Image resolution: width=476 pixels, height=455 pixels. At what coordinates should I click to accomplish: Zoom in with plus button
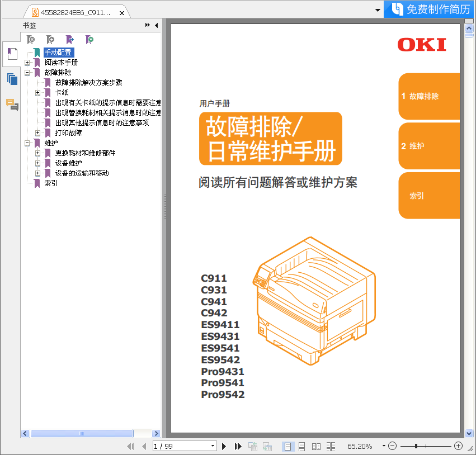pos(459,446)
